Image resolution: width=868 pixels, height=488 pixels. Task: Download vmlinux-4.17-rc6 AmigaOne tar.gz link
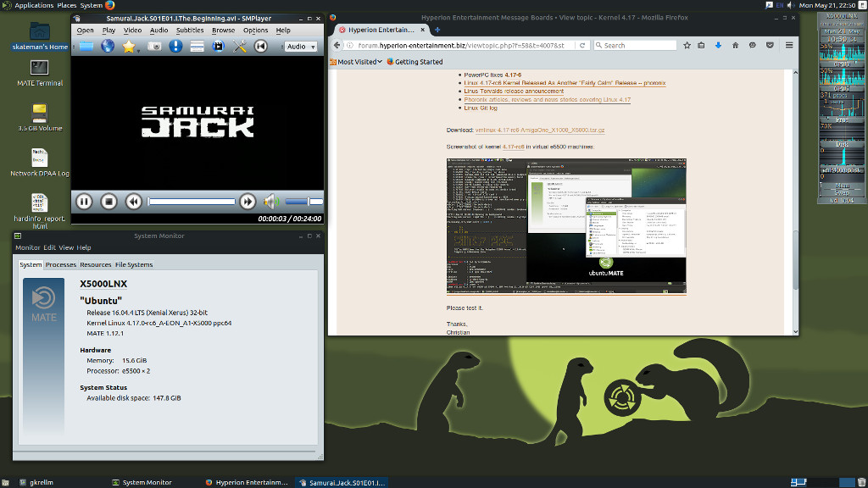(x=540, y=130)
